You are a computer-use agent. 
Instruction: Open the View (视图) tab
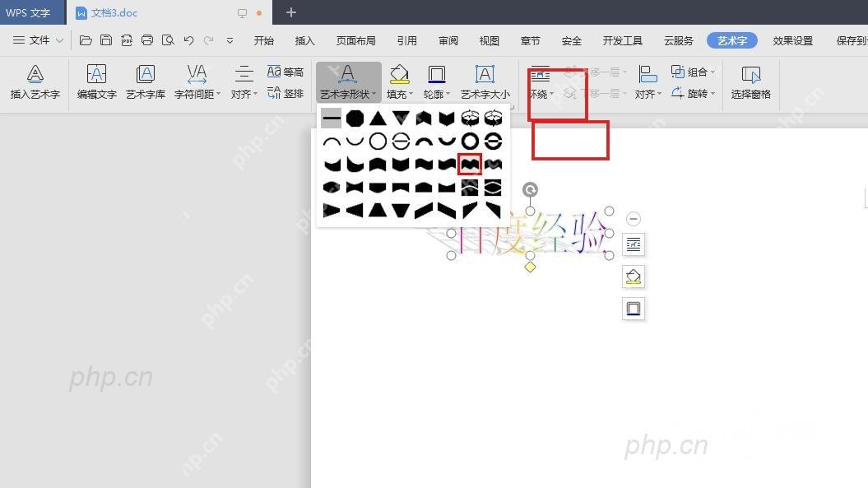(x=489, y=40)
